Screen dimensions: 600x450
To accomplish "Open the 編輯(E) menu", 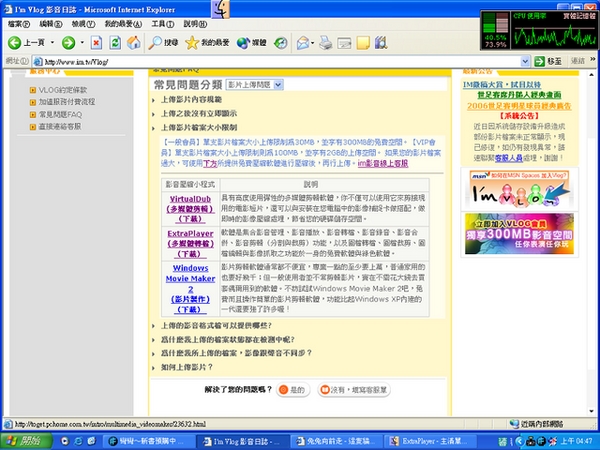I will [50, 24].
